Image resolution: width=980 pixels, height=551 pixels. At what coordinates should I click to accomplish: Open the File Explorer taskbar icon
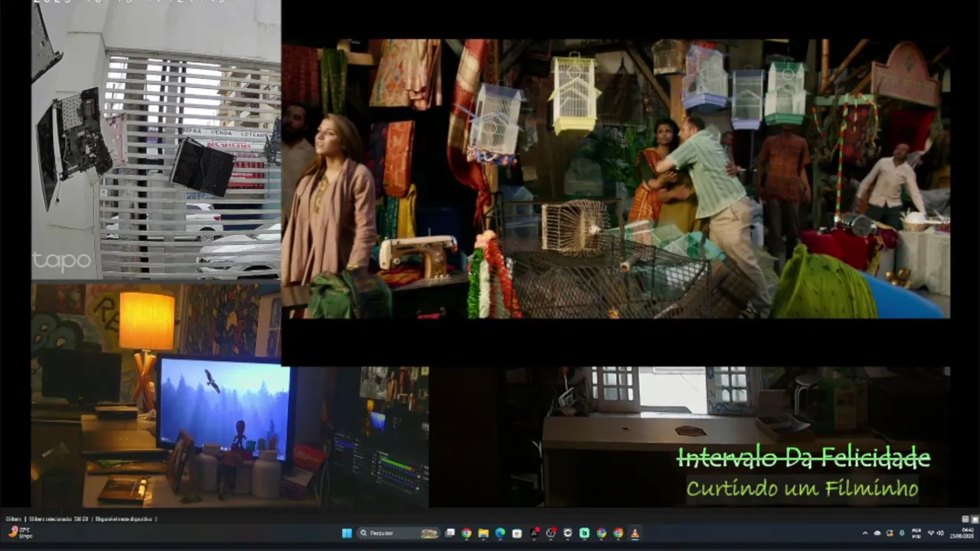click(x=483, y=533)
